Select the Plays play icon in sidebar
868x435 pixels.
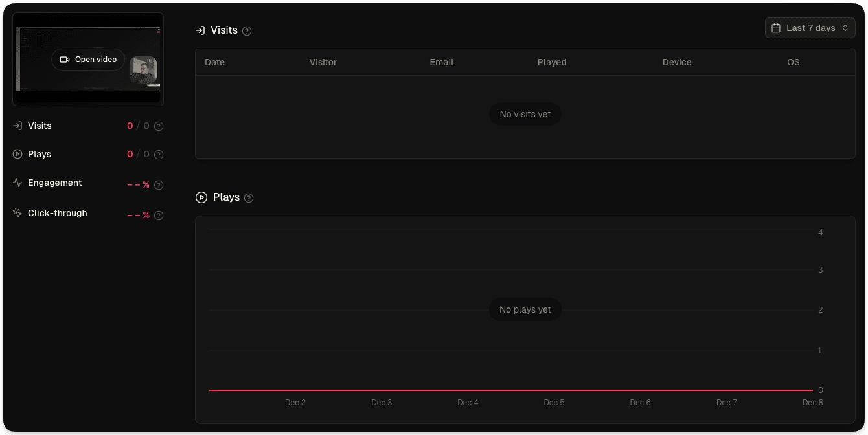17,154
